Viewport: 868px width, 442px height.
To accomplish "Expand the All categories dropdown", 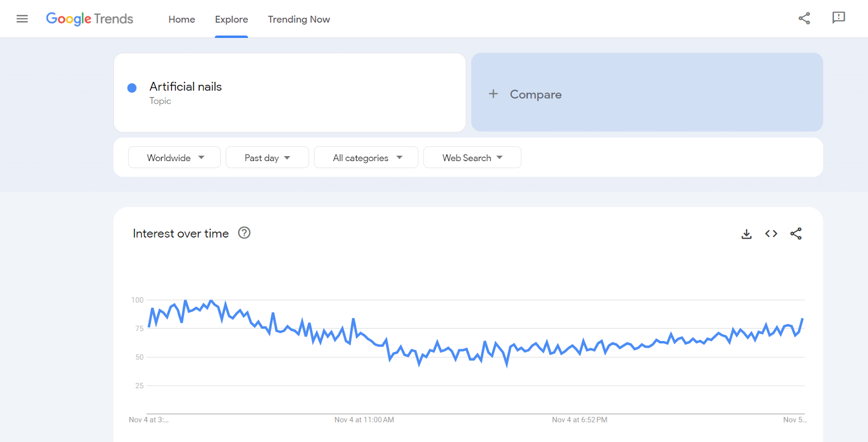I will tap(366, 157).
